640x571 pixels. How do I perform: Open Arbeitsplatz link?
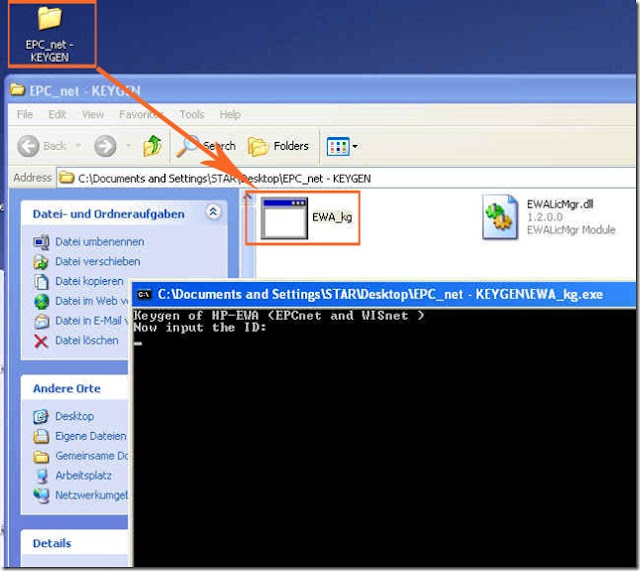[x=83, y=475]
